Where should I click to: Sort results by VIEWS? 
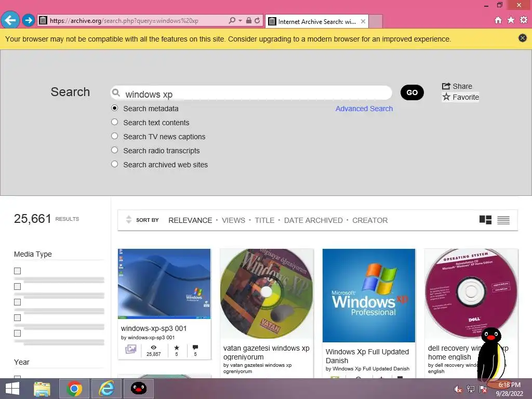233,220
